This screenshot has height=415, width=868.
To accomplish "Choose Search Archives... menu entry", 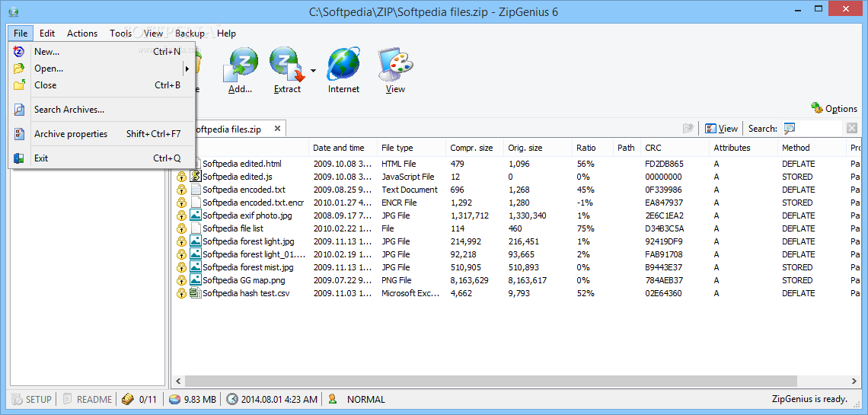I will click(102, 110).
